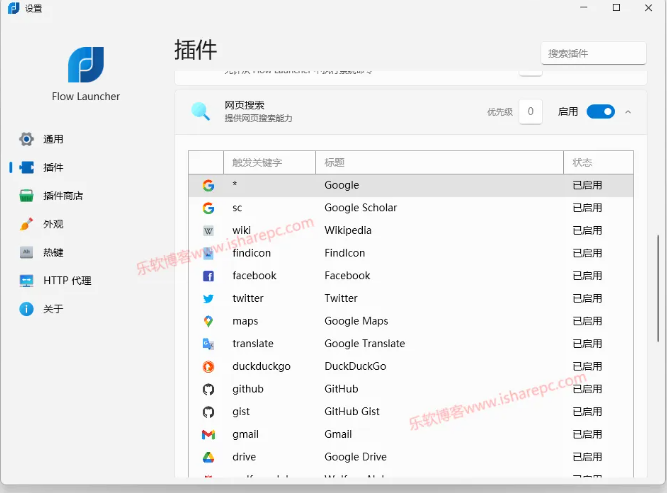Viewport: 667px width, 498px height.
Task: Click the Google Drive triangle icon
Action: (208, 457)
